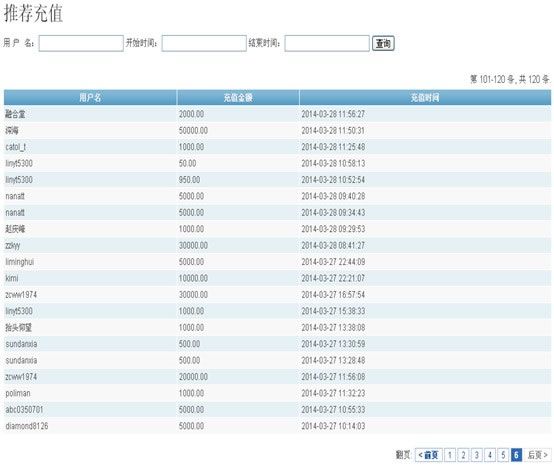The width and height of the screenshot is (554, 465).
Task: Select the time 2014-03-27 11:32:23
Action: 333,393
